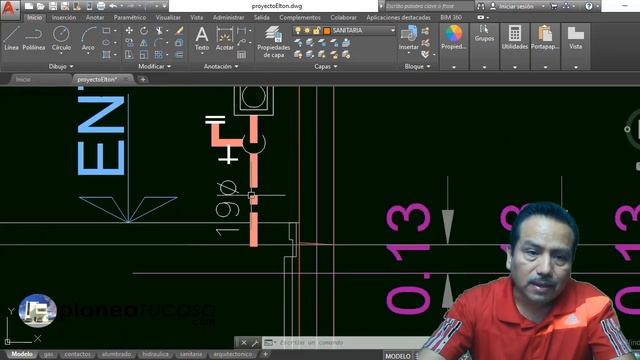Viewport: 640px width, 360px height.
Task: Open the Vista panel
Action: click(576, 38)
